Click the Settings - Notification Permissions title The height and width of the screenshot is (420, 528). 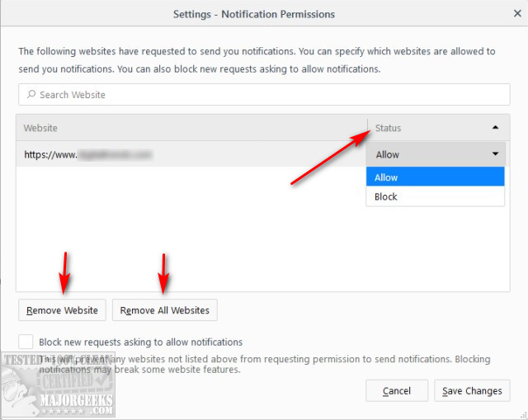pos(254,14)
